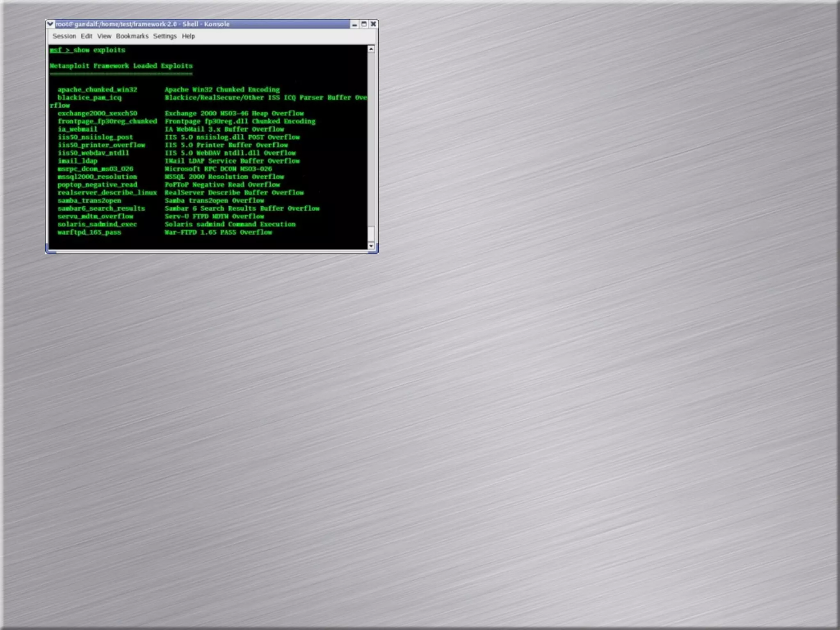Open the Settings menu
This screenshot has height=630, width=840.
click(164, 36)
